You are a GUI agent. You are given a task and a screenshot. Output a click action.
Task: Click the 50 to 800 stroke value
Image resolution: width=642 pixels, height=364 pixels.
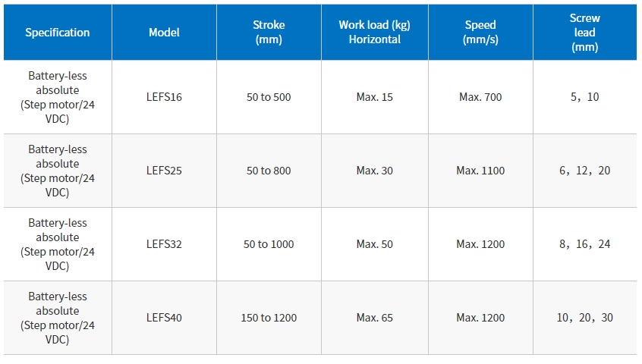[269, 171]
